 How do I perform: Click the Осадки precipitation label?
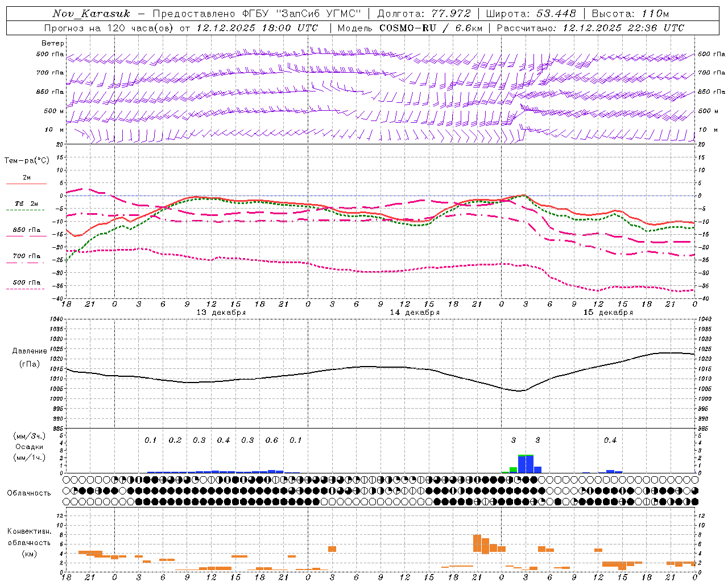(x=29, y=447)
